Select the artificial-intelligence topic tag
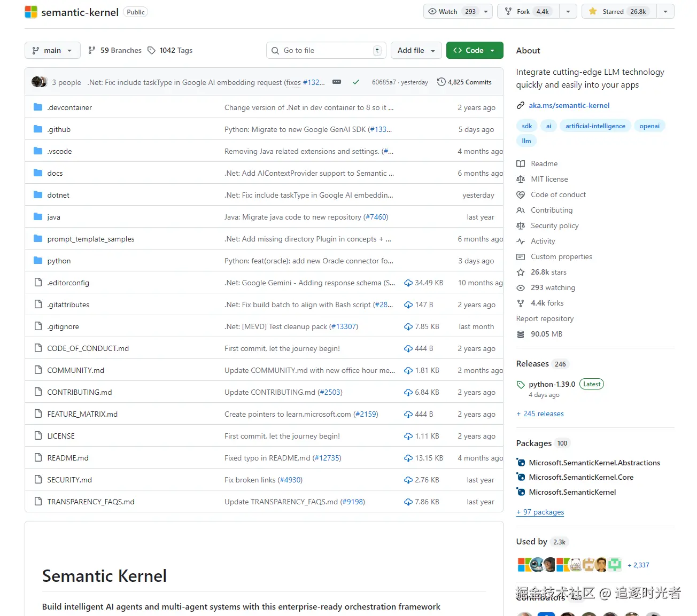The image size is (697, 616). [x=595, y=126]
